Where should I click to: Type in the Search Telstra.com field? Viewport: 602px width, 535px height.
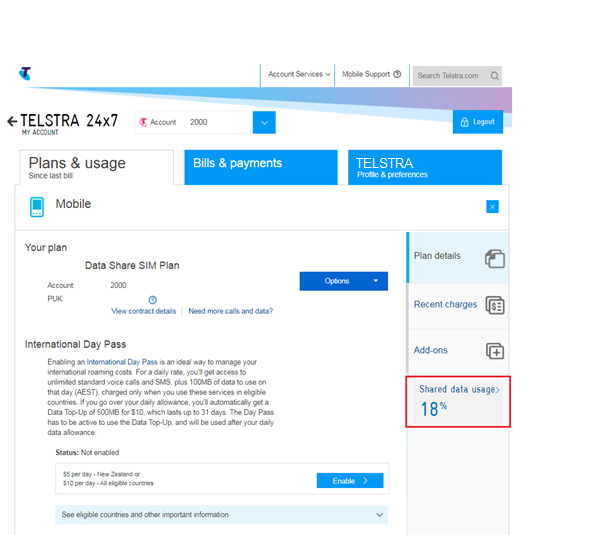[x=449, y=75]
